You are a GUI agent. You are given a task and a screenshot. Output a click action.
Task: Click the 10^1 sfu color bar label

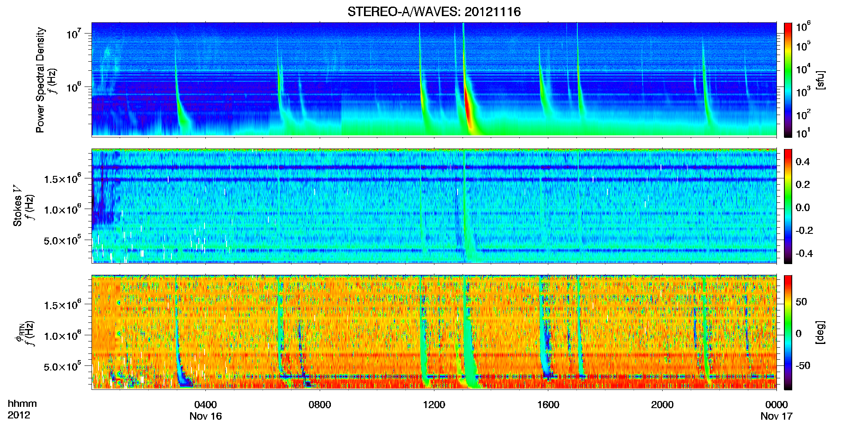(x=803, y=133)
